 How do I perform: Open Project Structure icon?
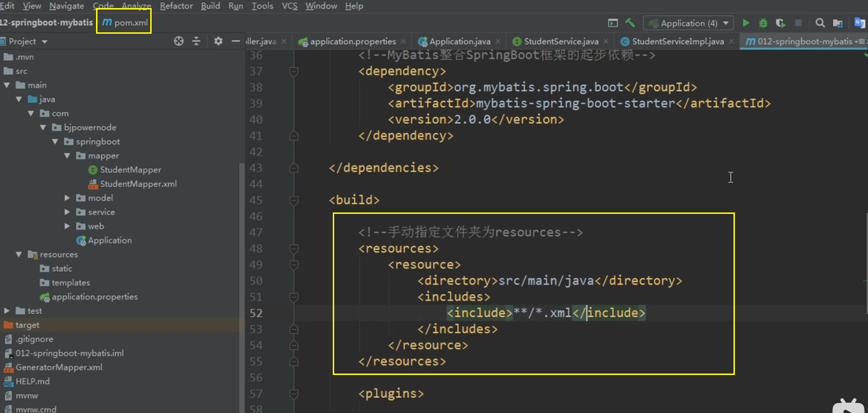(838, 23)
